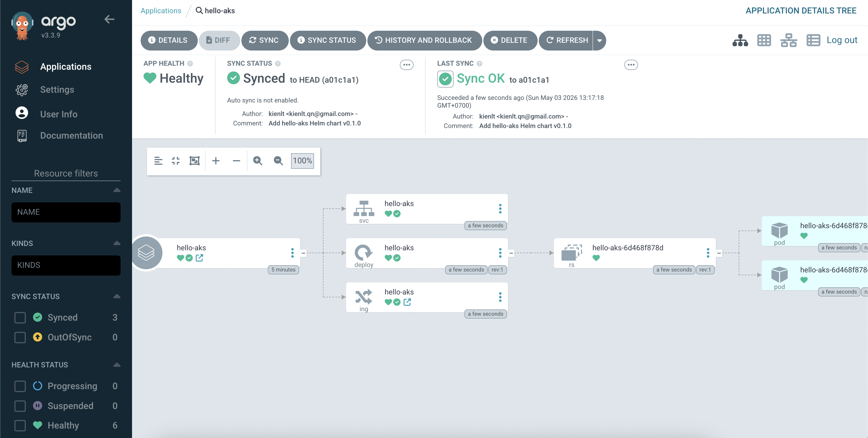Zoom out with the magnifier minus icon
This screenshot has width=868, height=438.
pos(278,161)
